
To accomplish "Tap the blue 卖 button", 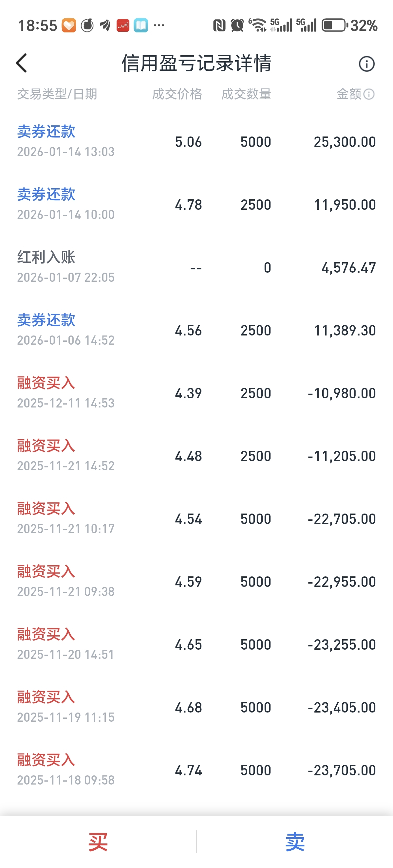I will pos(295,842).
